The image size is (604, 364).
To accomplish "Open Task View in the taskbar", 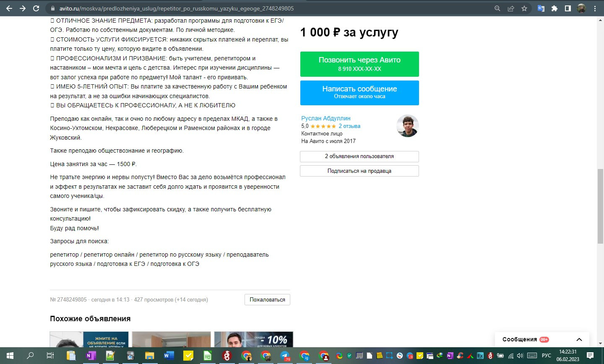I will (50, 356).
